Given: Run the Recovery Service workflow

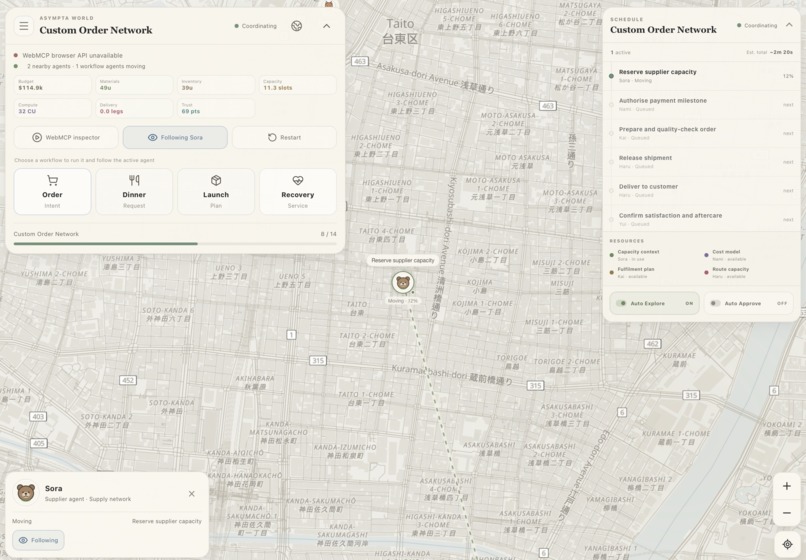Looking at the screenshot, I should 298,192.
